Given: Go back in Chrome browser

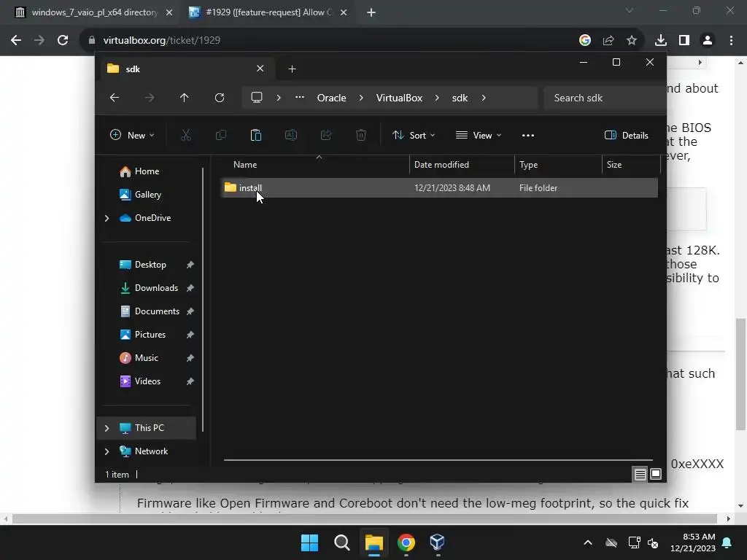Looking at the screenshot, I should click(16, 41).
